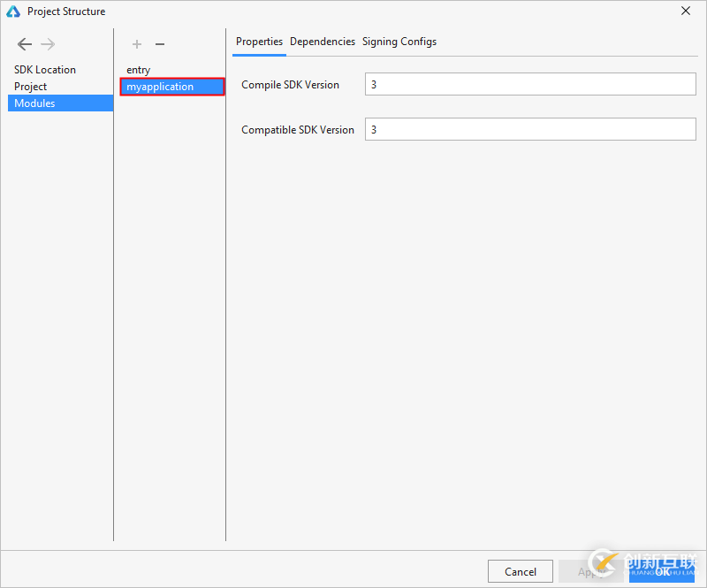Viewport: 707px width, 588px height.
Task: Click the Apply button
Action: [590, 572]
